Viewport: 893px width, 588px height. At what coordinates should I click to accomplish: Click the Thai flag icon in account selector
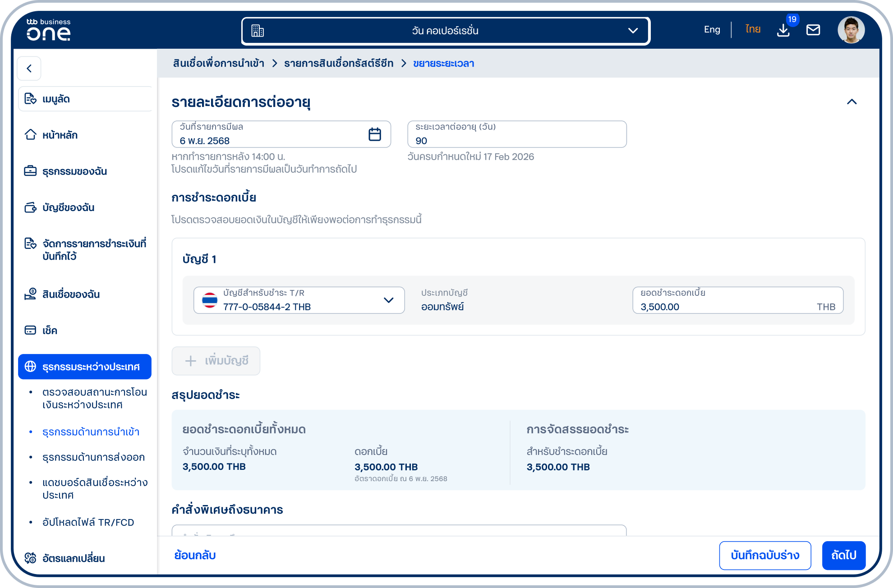(x=210, y=300)
